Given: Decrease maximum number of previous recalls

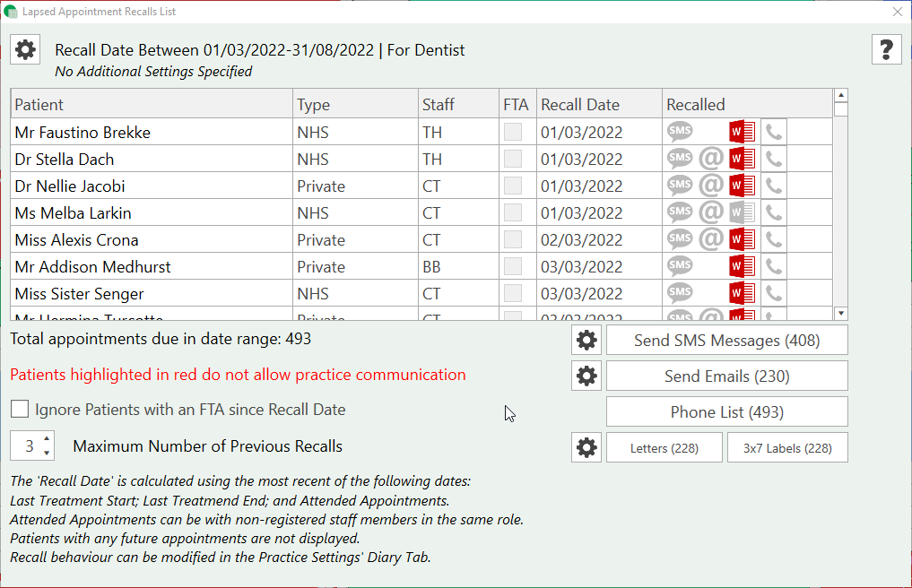Looking at the screenshot, I should [x=48, y=454].
